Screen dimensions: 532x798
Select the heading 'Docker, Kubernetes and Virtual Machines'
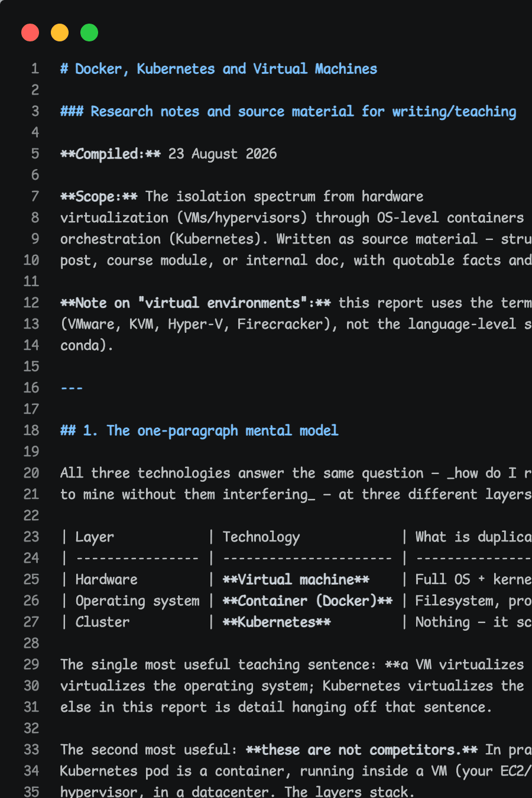(x=226, y=69)
